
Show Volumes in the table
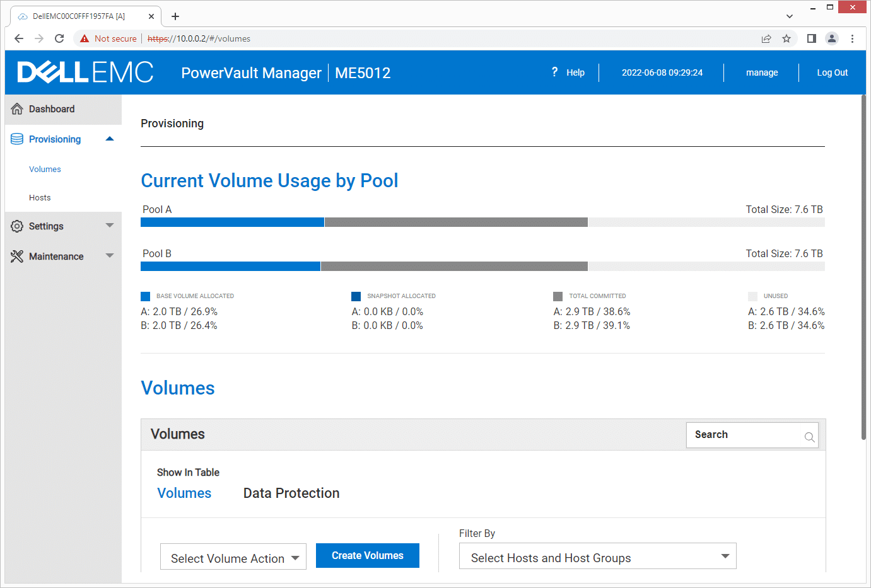(184, 493)
